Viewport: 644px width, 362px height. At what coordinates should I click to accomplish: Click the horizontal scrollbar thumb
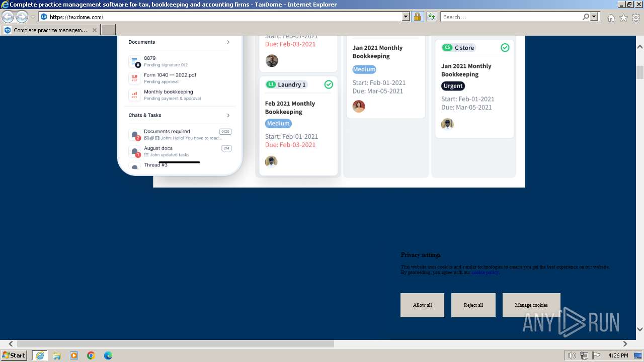pos(176,344)
